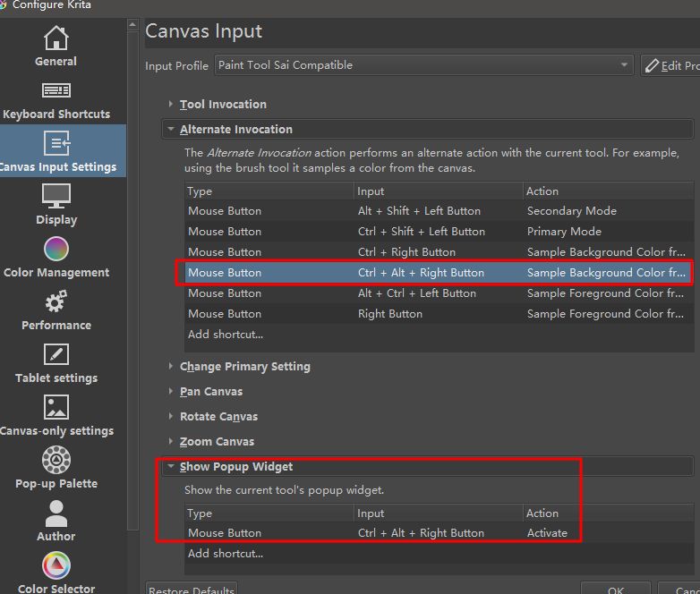Open Author settings icon
The height and width of the screenshot is (594, 700).
55,513
